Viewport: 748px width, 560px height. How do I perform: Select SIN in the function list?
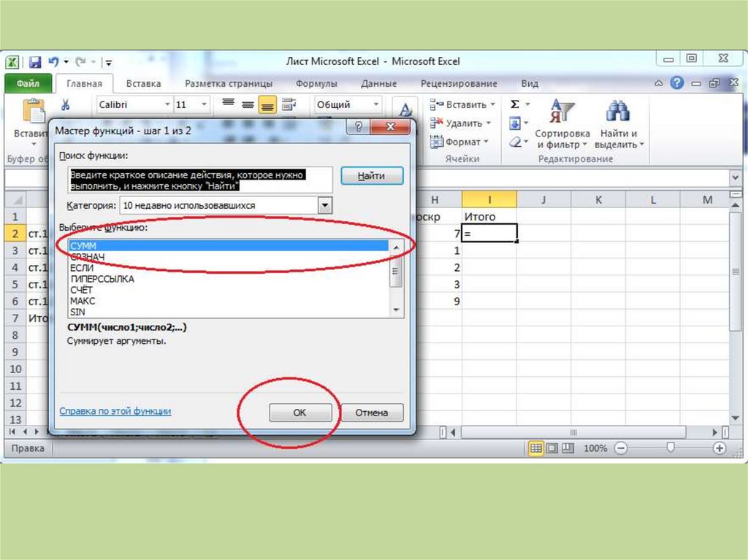(229, 312)
